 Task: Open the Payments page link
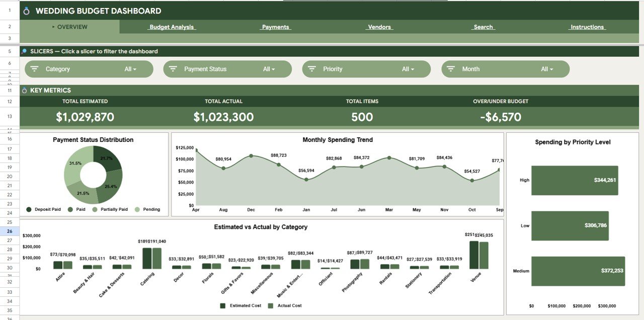[275, 27]
